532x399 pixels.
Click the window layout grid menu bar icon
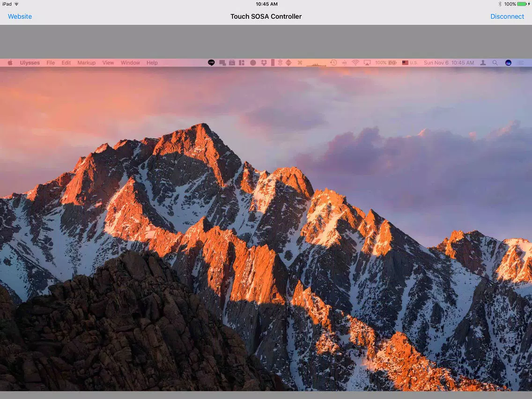[242, 63]
